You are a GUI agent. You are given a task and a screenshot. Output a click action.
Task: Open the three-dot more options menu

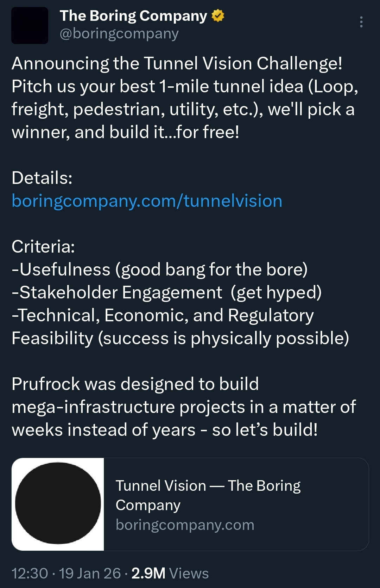coord(361,22)
